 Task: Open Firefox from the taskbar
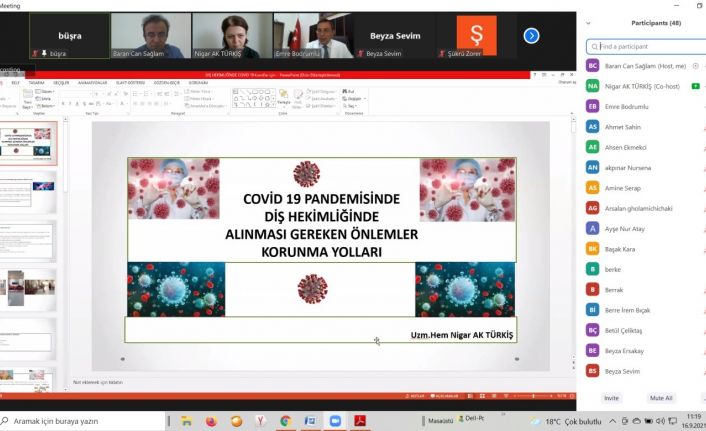coord(211,421)
